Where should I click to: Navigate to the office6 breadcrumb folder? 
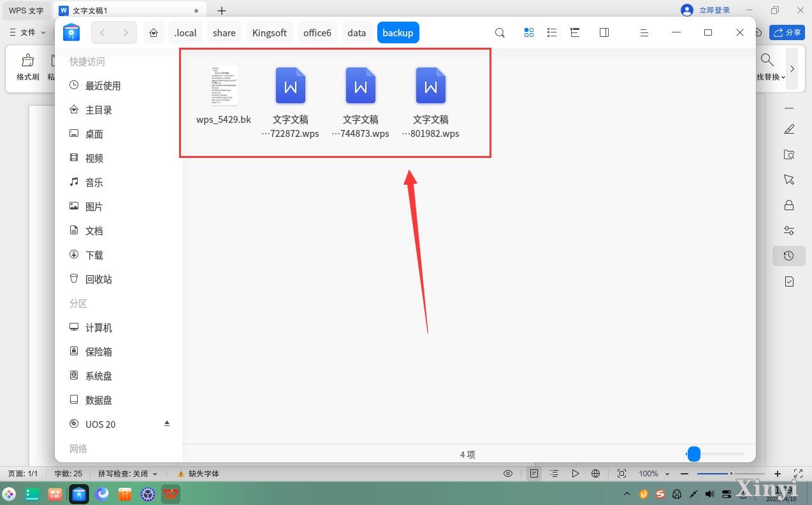[x=317, y=32]
